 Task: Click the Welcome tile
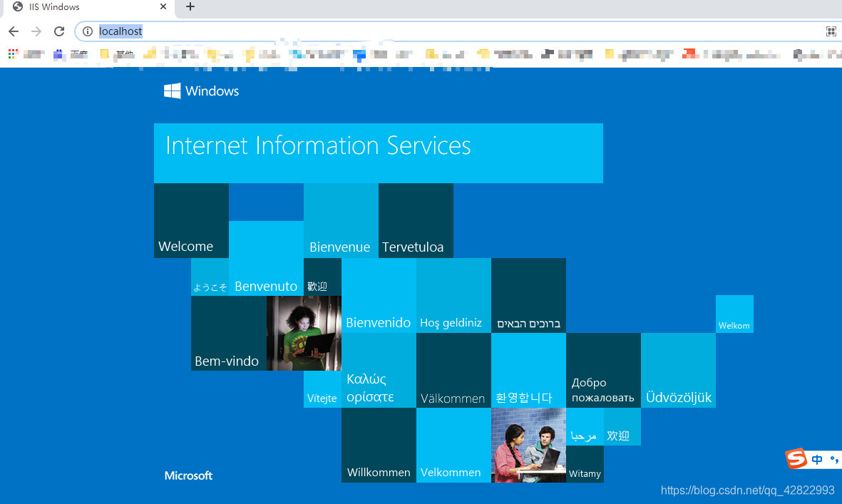coord(191,220)
